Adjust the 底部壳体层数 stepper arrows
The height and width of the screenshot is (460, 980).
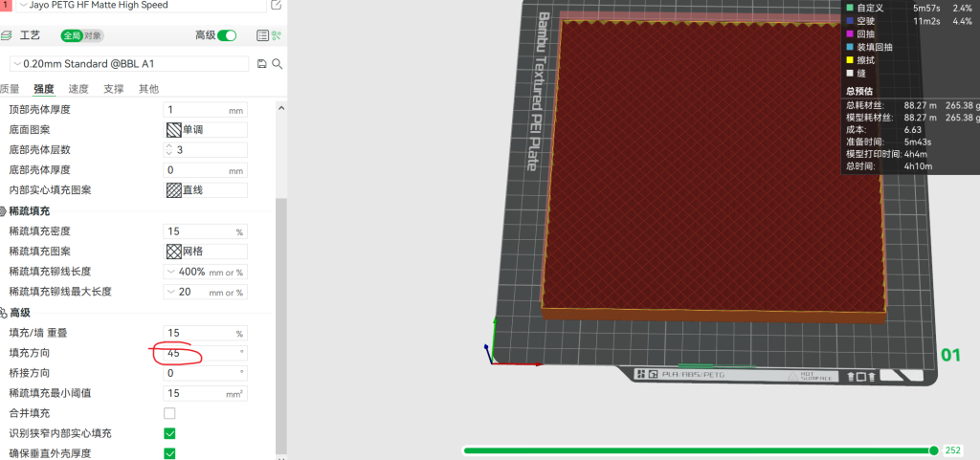[168, 150]
